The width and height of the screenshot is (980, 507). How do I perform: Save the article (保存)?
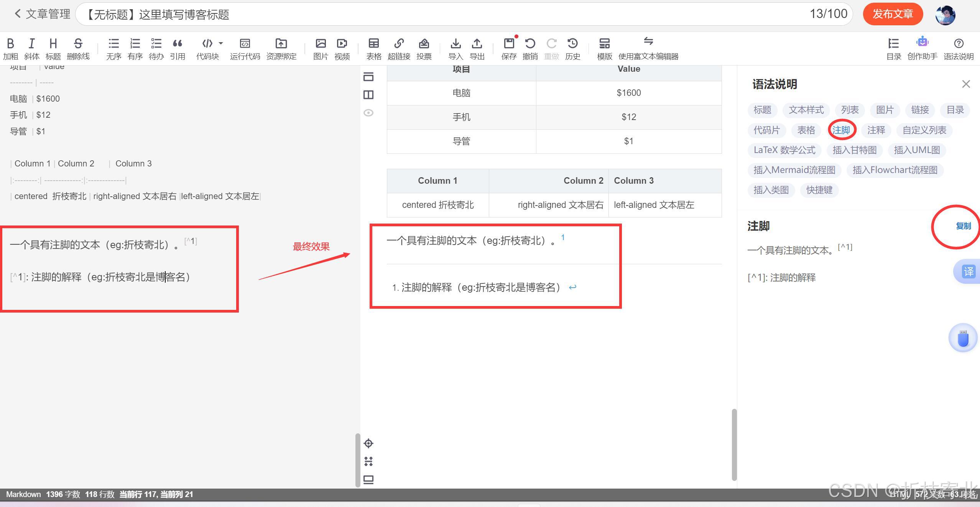point(509,49)
